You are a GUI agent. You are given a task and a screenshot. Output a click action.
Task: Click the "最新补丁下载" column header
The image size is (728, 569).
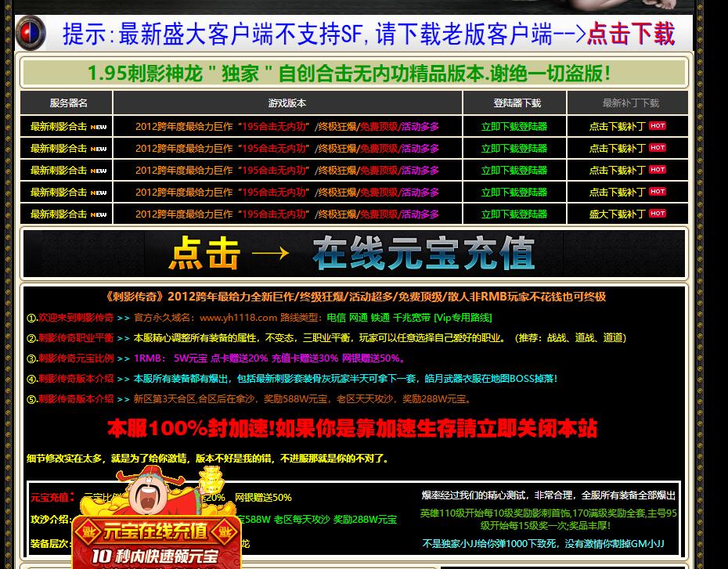pos(630,103)
